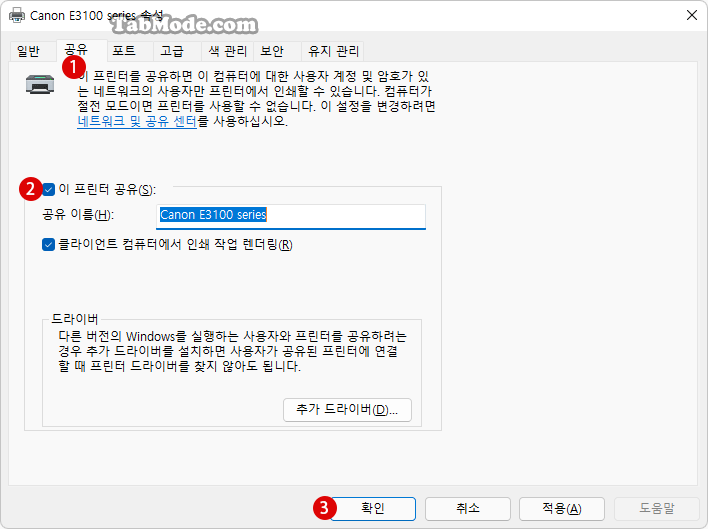
Task: Click the printer icon in the title bar
Action: click(x=17, y=15)
